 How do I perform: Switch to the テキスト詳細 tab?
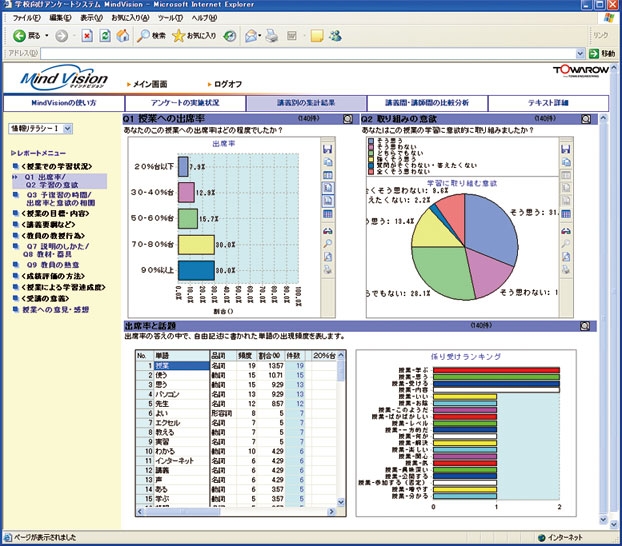tap(547, 103)
